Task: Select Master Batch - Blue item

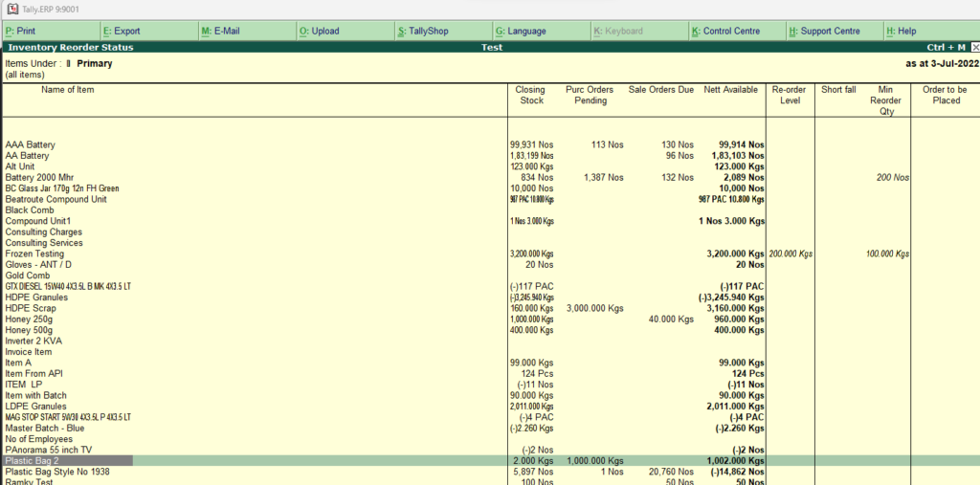Action: 44,429
